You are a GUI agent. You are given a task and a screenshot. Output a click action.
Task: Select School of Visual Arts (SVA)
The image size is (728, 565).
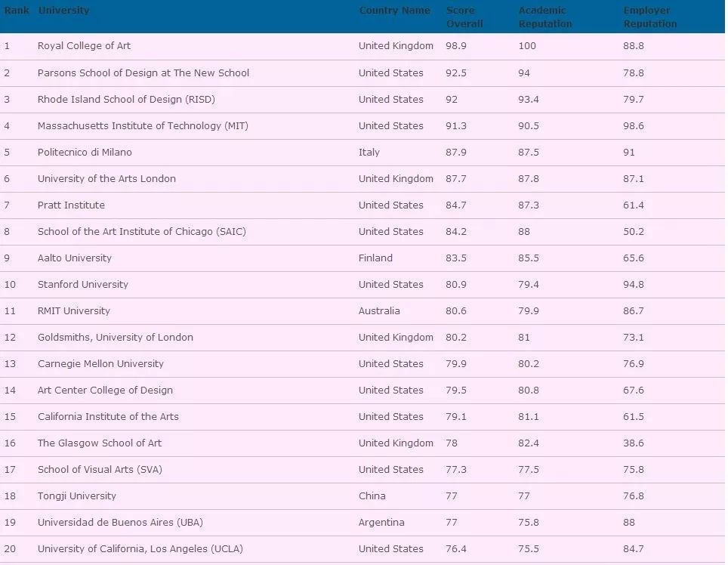click(100, 470)
